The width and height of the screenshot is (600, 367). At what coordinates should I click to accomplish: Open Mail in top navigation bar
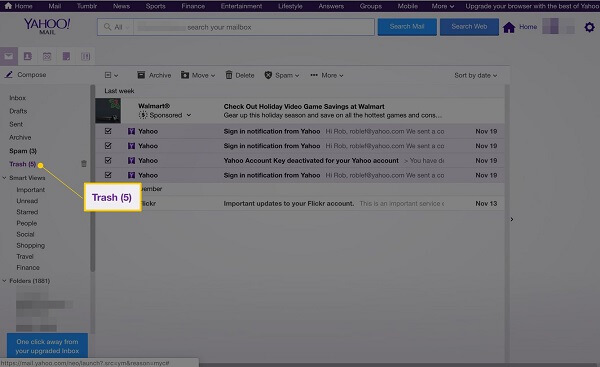[x=55, y=6]
